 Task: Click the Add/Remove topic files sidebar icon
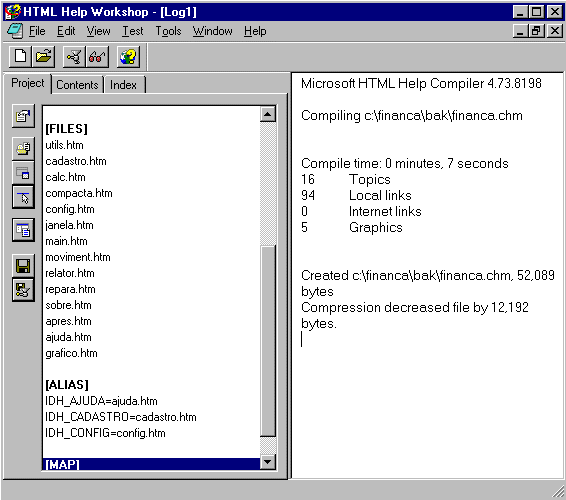(x=23, y=148)
